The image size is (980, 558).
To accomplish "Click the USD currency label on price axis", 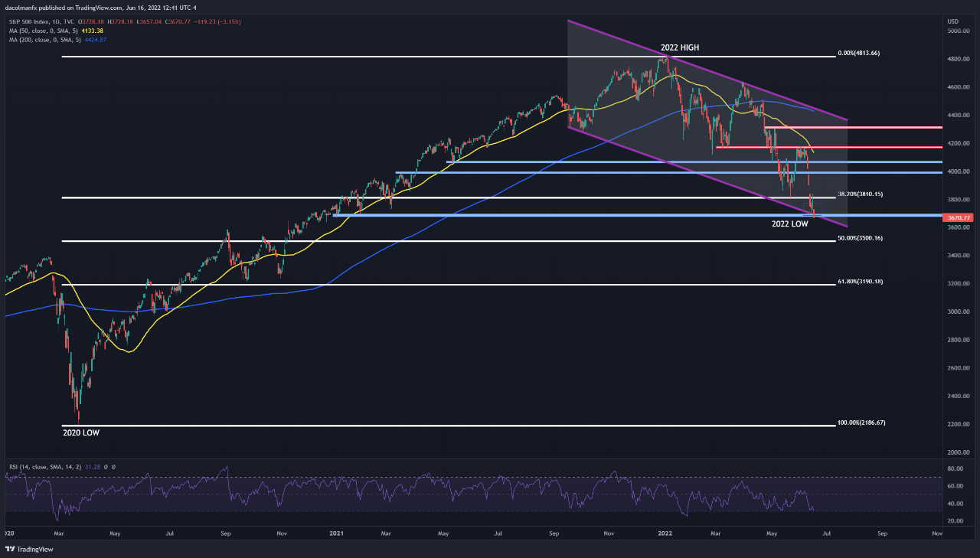I will 952,21.
